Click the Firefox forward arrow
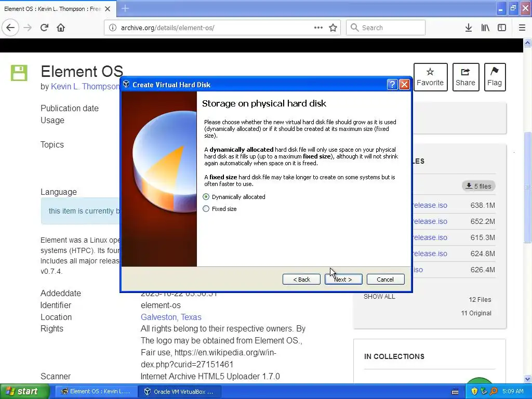The width and height of the screenshot is (532, 399). (x=28, y=28)
